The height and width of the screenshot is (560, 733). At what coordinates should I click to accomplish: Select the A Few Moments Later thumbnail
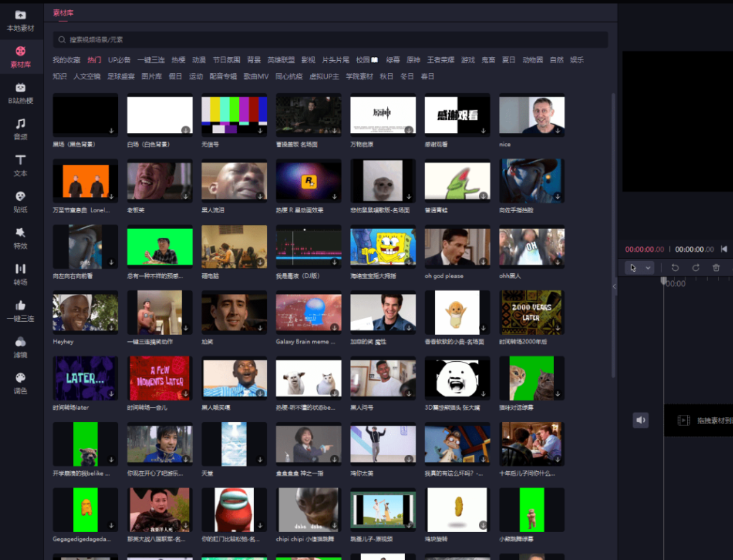click(160, 378)
